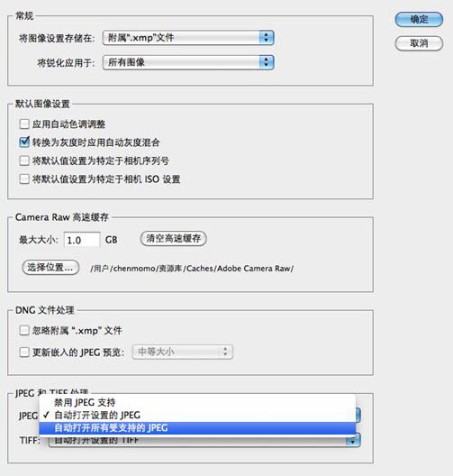Click stepper arrows of 附属".xmp"文件 popup
This screenshot has height=476, width=453.
coord(267,38)
